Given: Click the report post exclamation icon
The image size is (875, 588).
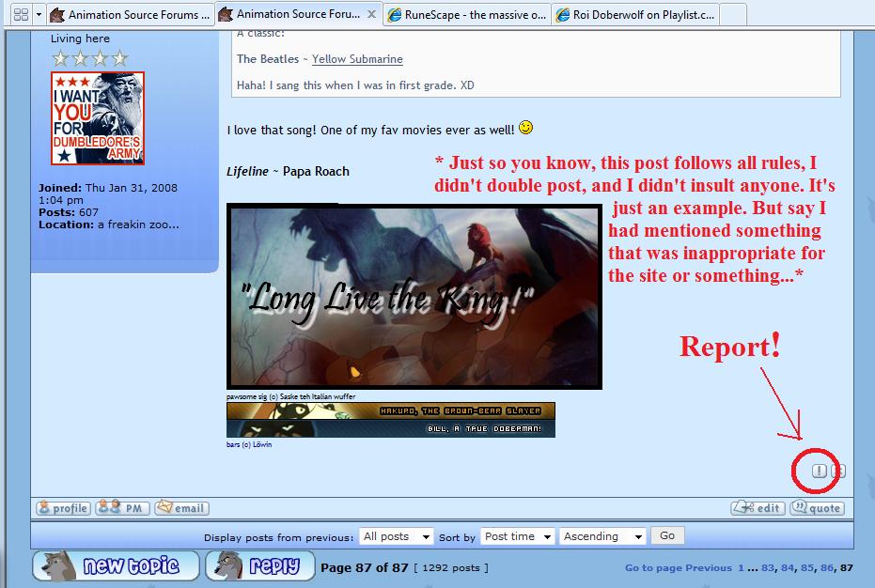Looking at the screenshot, I should [819, 471].
